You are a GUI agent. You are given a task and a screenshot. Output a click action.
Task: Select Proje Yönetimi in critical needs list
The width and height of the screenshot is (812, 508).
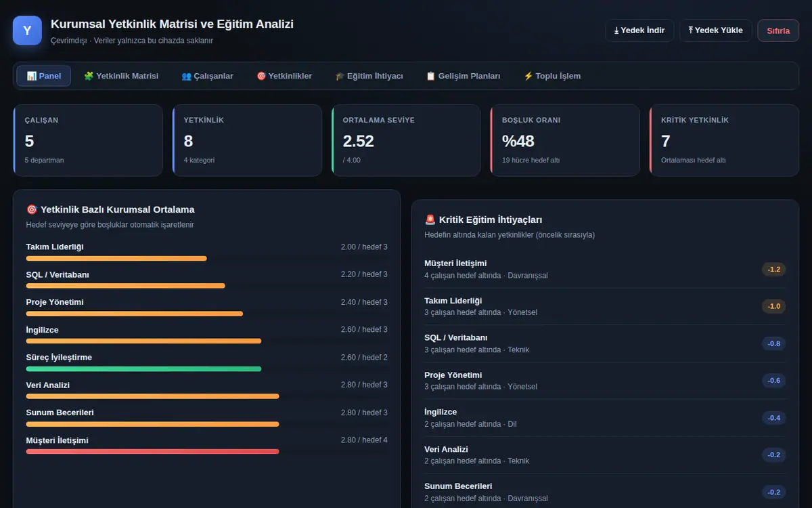click(x=605, y=381)
